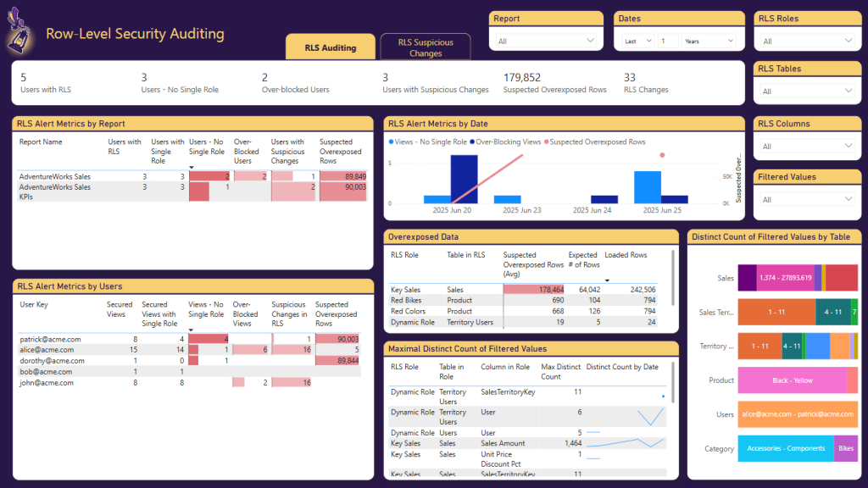Toggle Over-Blocking Views legend item
This screenshot has height=488, width=868.
click(x=506, y=142)
